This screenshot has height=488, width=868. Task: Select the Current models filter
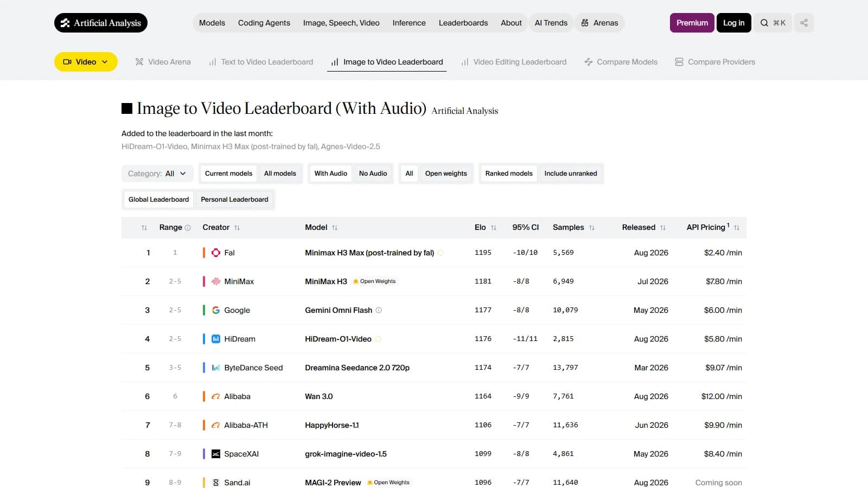tap(228, 174)
